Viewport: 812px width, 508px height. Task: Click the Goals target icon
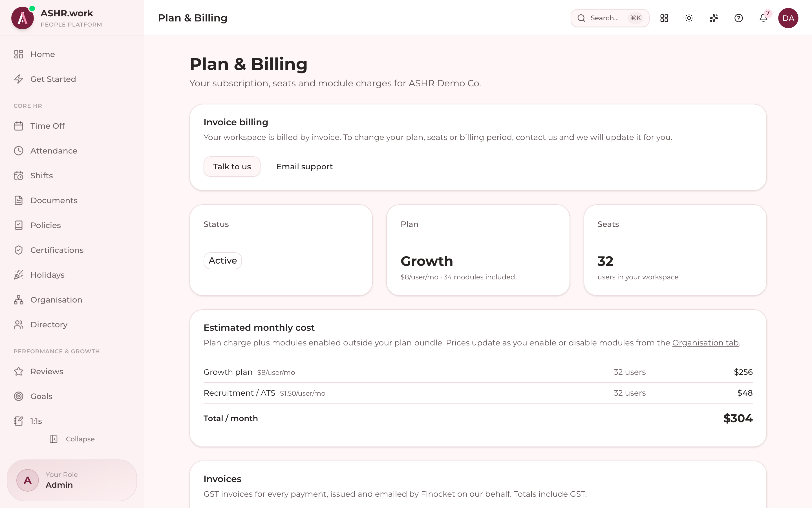pyautogui.click(x=19, y=397)
